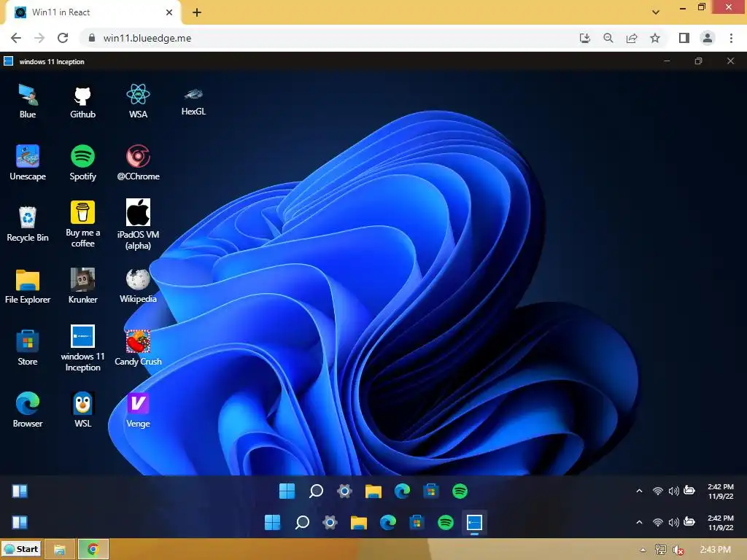Image resolution: width=747 pixels, height=560 pixels.
Task: Open the Wikipedia desktop icon
Action: (x=138, y=286)
